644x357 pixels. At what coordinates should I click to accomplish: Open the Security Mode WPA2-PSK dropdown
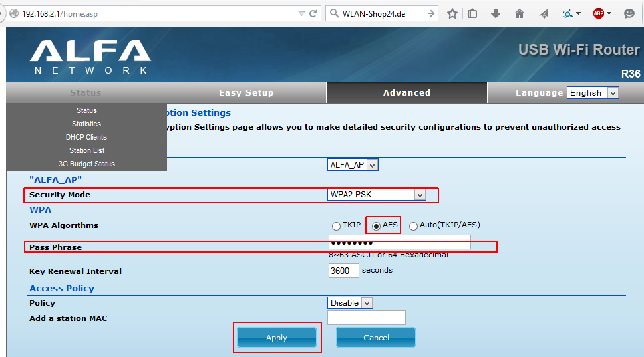click(377, 195)
